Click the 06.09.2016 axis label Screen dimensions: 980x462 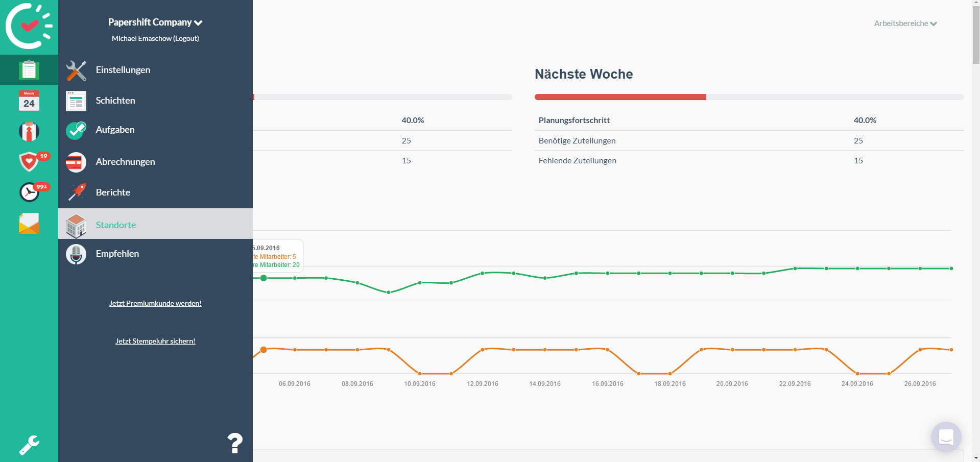pos(295,384)
